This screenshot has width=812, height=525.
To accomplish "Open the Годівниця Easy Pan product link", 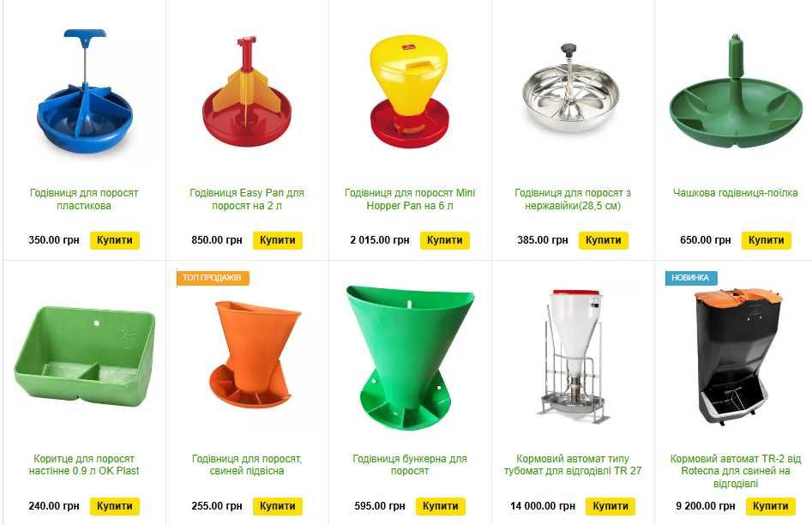I will [246, 199].
